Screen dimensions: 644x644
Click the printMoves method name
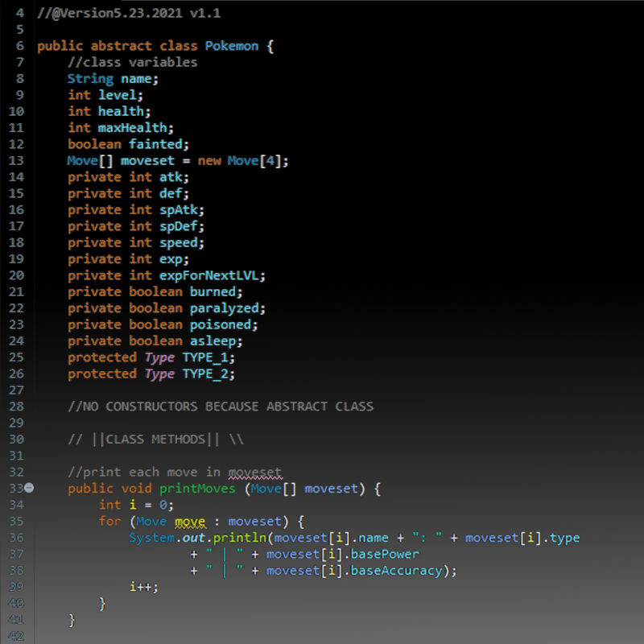point(197,489)
